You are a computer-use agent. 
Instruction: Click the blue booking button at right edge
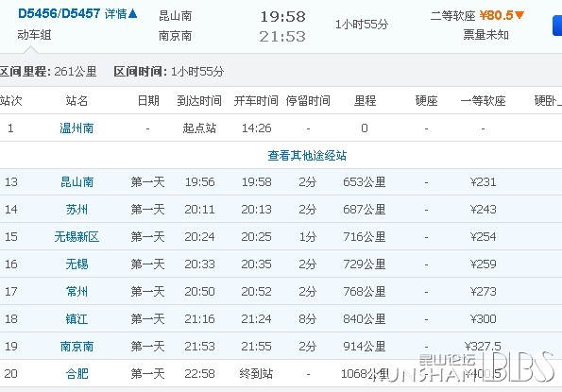557,26
